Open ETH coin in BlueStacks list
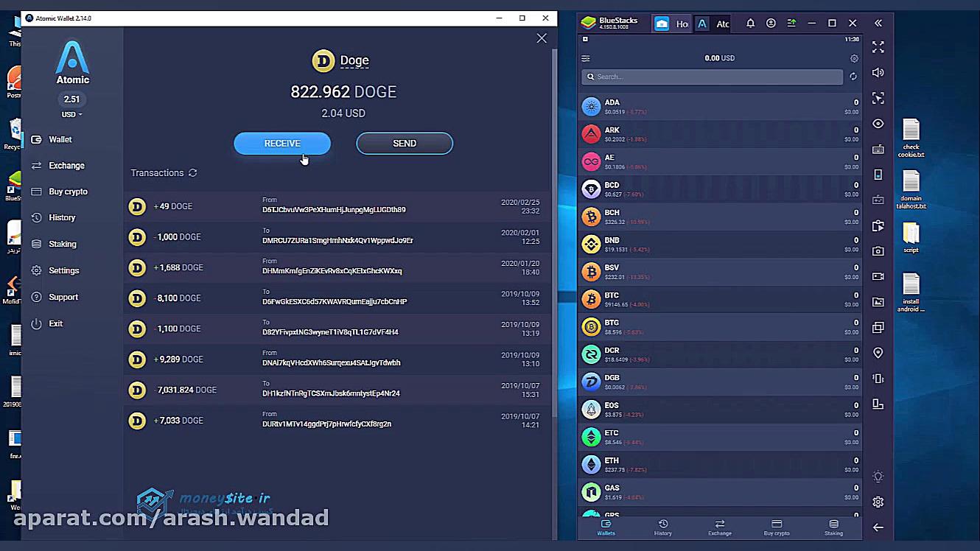This screenshot has height=551, width=980. 720,465
